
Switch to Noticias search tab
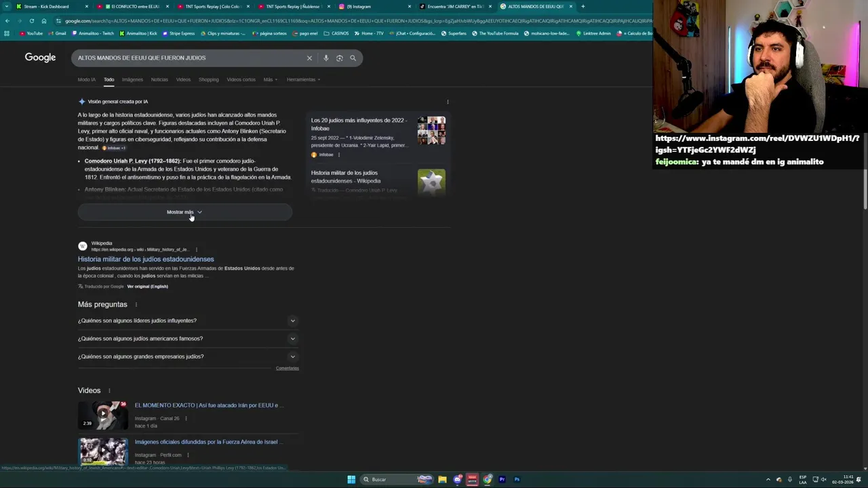click(159, 80)
